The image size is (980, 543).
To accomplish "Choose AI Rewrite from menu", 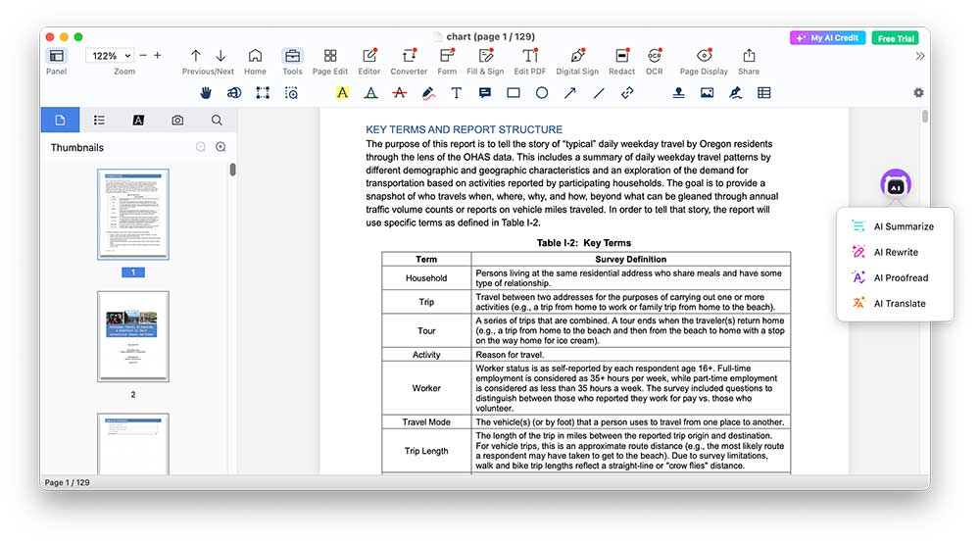I will tap(895, 252).
